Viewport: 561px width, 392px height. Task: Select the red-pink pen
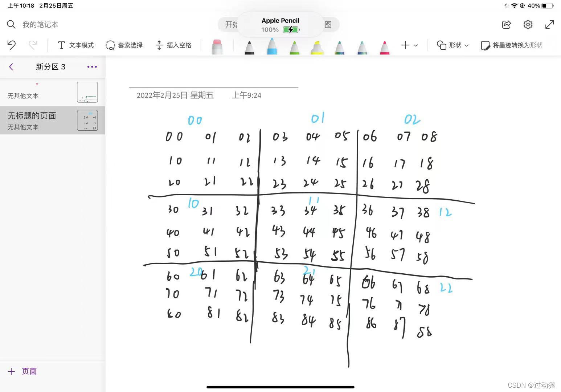(x=385, y=47)
